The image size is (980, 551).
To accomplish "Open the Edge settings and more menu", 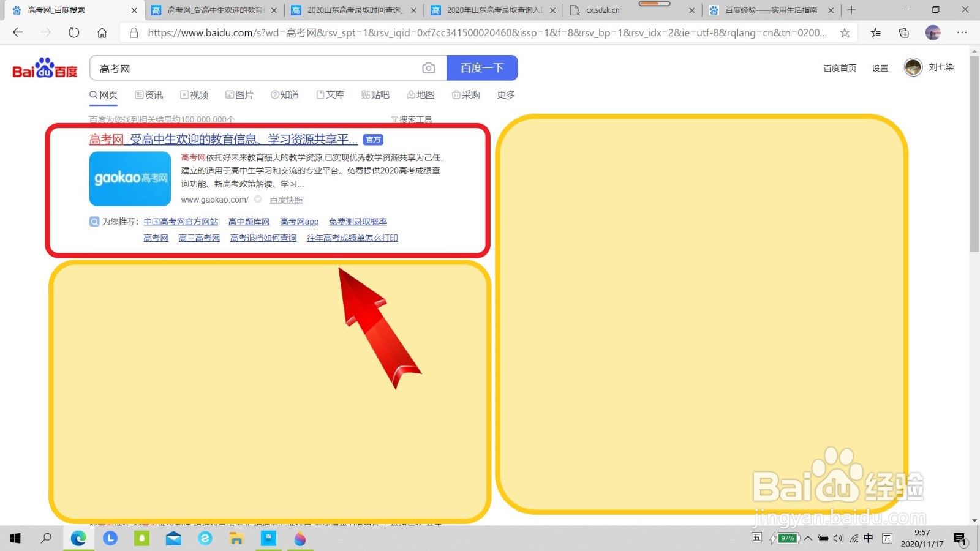I will (x=962, y=33).
